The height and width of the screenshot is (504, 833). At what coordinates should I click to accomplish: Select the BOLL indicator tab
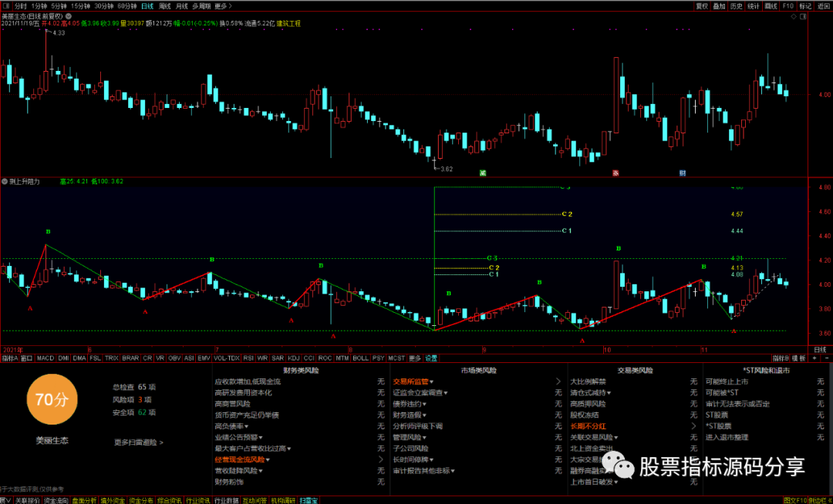(x=360, y=358)
